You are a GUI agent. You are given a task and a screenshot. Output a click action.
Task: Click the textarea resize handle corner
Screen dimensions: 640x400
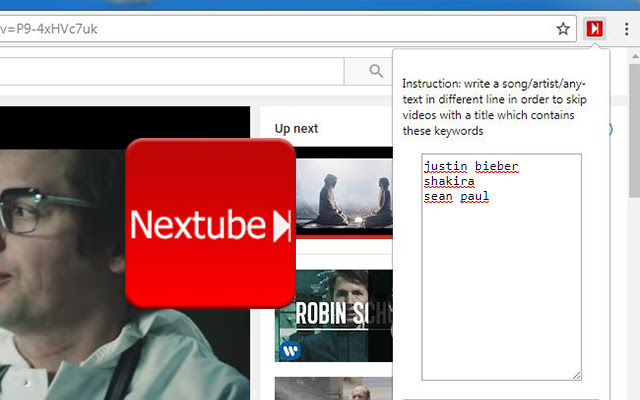(576, 375)
